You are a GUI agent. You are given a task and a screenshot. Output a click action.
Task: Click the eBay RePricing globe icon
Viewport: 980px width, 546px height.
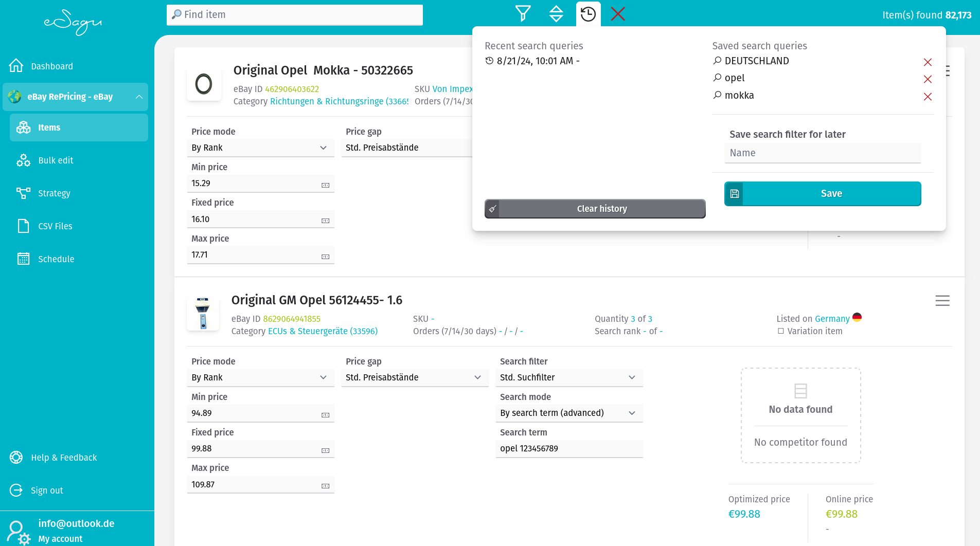(x=15, y=97)
